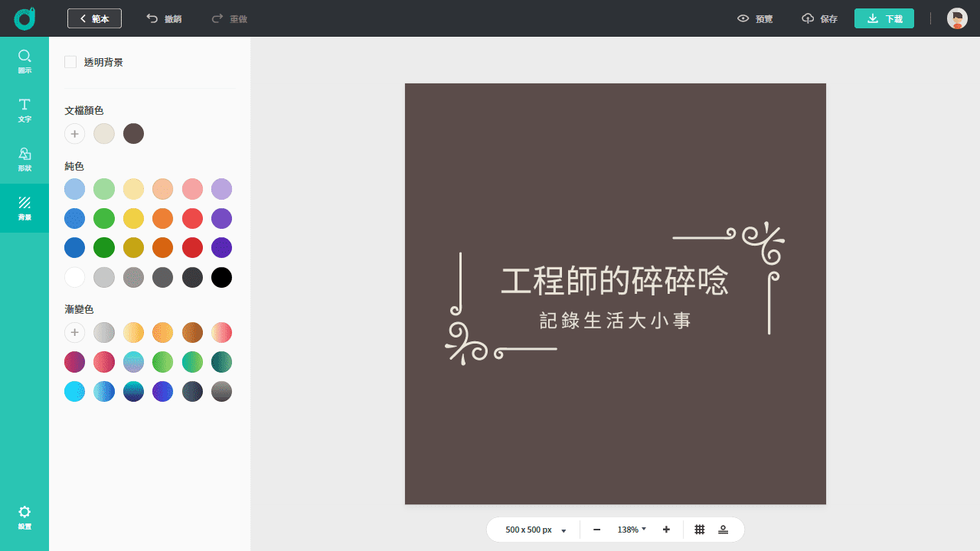Open the 圖示 search panel in sidebar
This screenshot has width=980, height=551.
click(x=24, y=60)
